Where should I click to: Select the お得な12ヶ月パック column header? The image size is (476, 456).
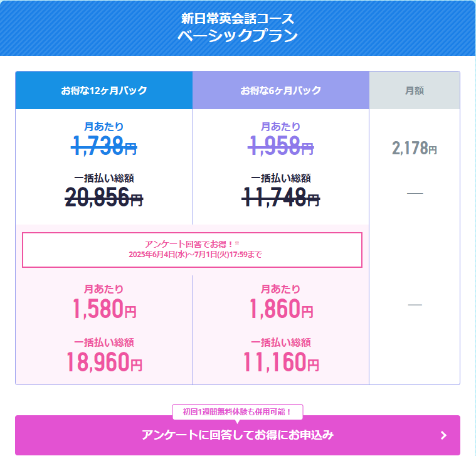coord(104,90)
